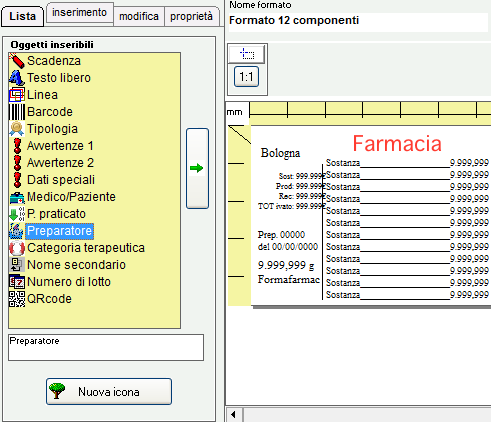
Task: Click the green arrow insert button
Action: 197,168
